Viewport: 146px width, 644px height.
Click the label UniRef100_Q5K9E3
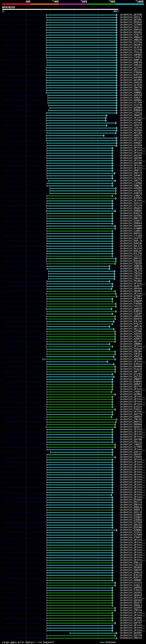[131, 291]
